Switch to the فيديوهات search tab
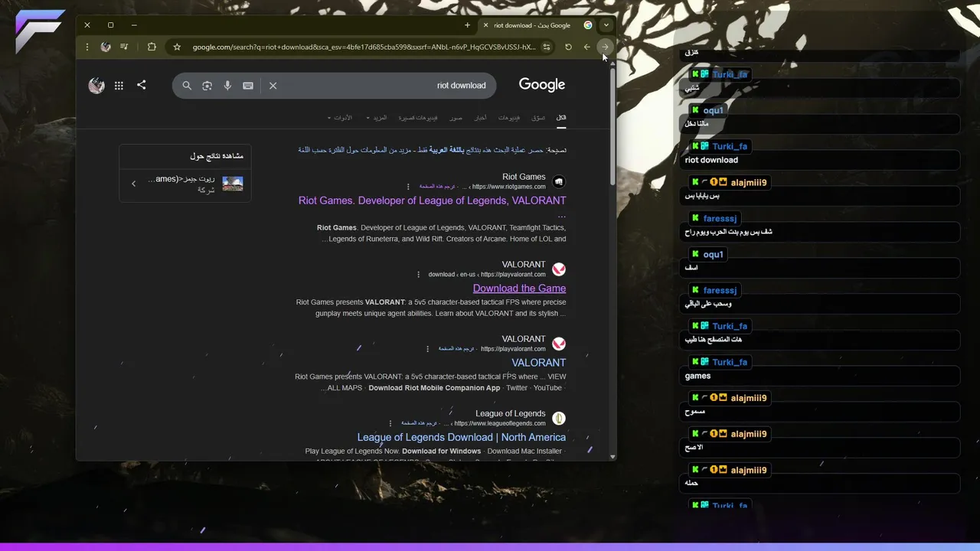Screen dimensions: 980x551 [509, 118]
